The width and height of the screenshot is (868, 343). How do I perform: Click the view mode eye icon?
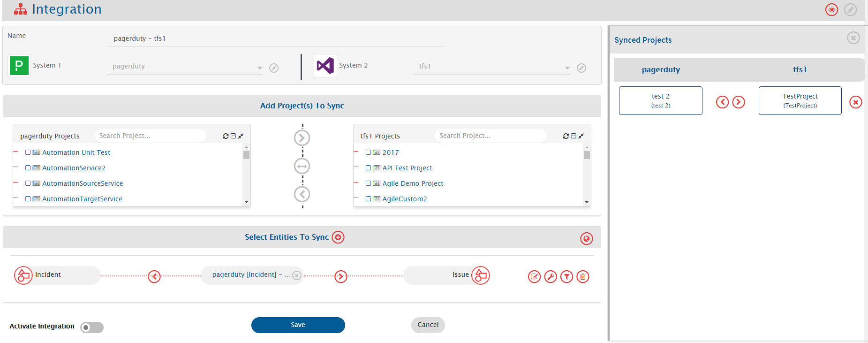[831, 10]
